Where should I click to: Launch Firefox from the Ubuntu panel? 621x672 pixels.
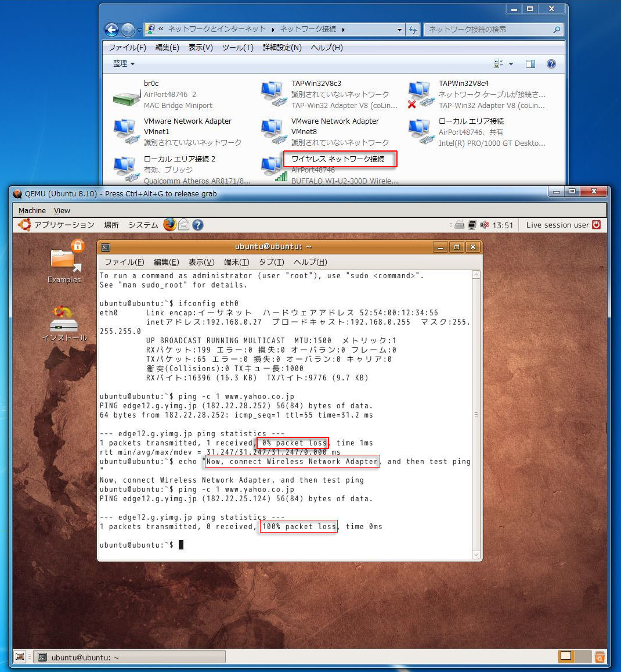169,225
